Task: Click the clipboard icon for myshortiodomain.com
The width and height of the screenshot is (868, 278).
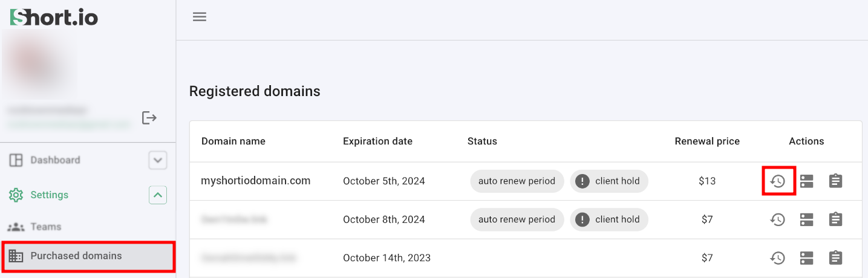Action: point(835,181)
